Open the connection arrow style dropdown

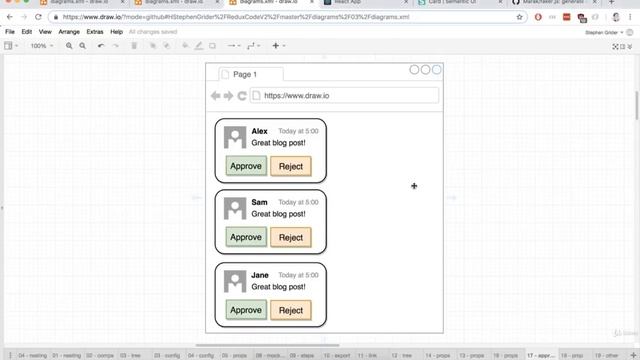point(233,46)
